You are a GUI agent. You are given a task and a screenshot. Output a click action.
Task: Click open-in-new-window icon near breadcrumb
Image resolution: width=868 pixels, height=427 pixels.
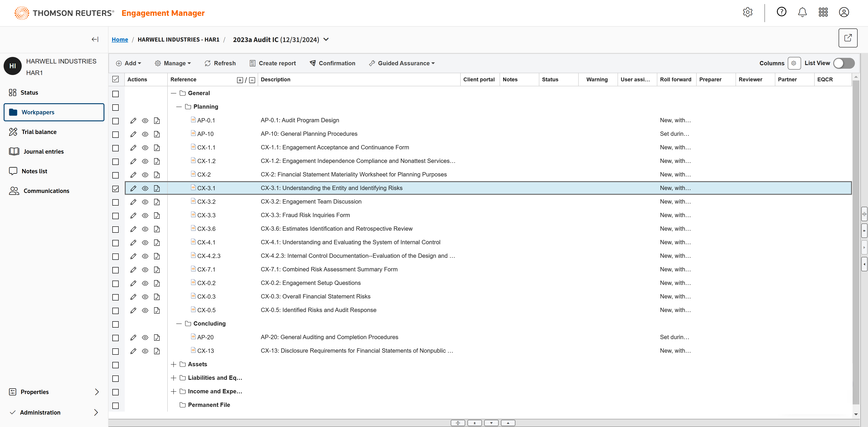click(848, 38)
